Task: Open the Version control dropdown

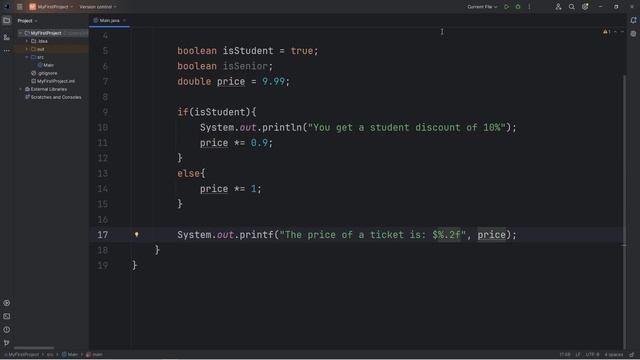Action: point(98,7)
